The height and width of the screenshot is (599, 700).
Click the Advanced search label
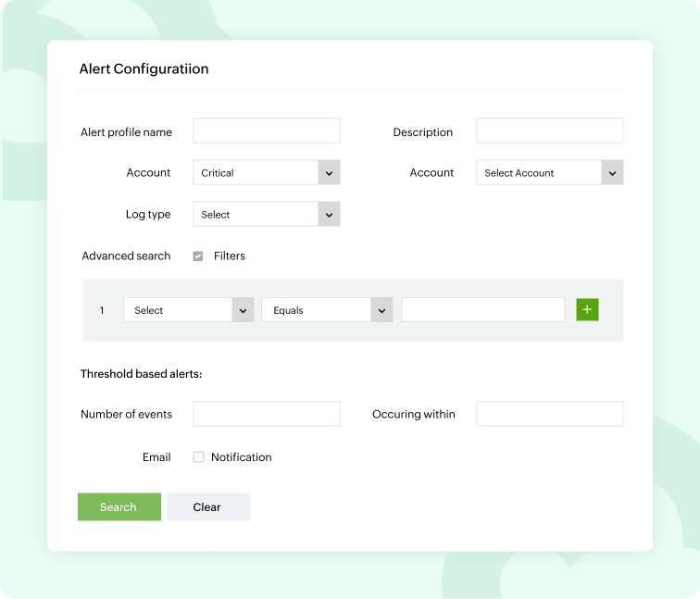pos(126,256)
